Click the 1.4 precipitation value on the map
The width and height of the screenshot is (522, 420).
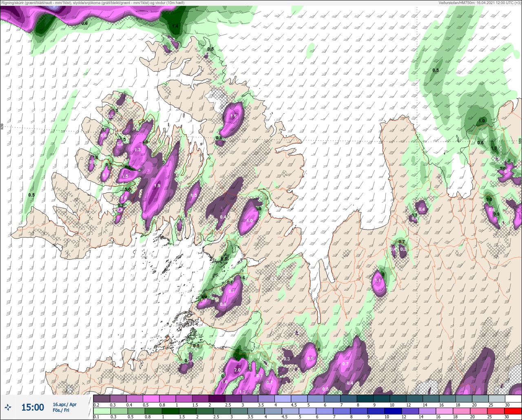pyautogui.click(x=175, y=26)
